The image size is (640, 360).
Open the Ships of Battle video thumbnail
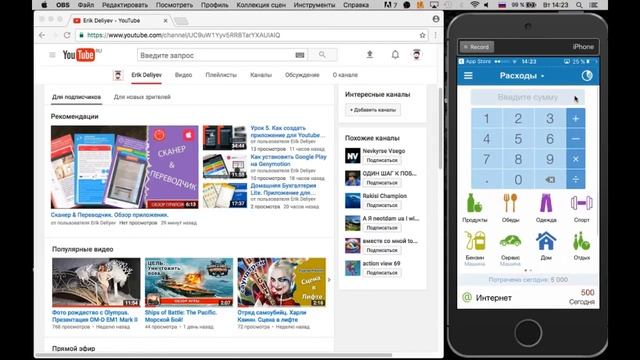(189, 282)
